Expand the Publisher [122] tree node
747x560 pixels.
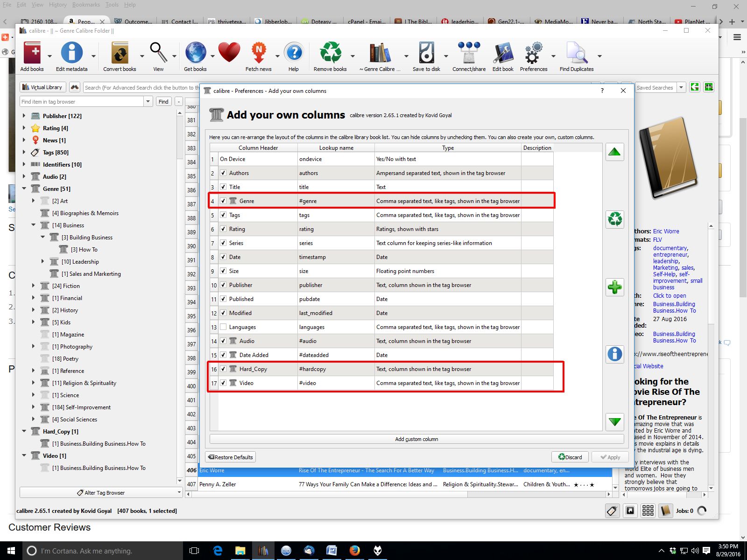24,116
